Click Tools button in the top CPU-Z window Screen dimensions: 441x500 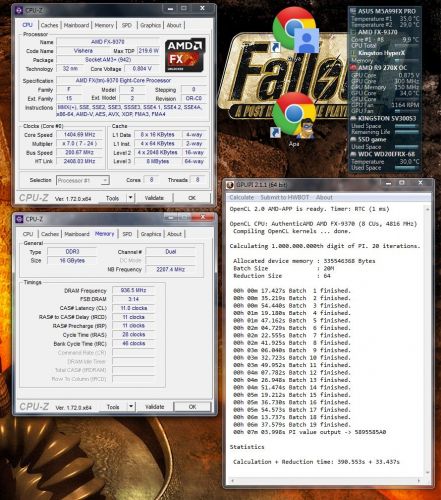(x=113, y=198)
